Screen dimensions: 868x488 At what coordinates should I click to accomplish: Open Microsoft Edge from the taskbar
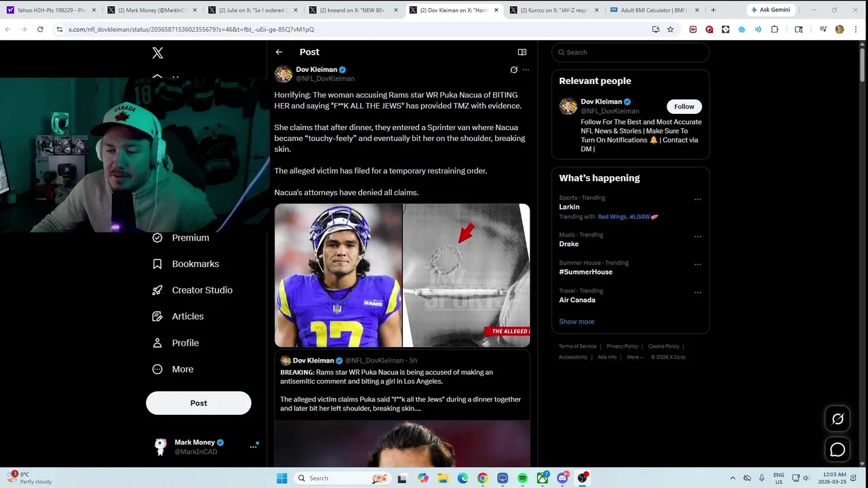[462, 478]
